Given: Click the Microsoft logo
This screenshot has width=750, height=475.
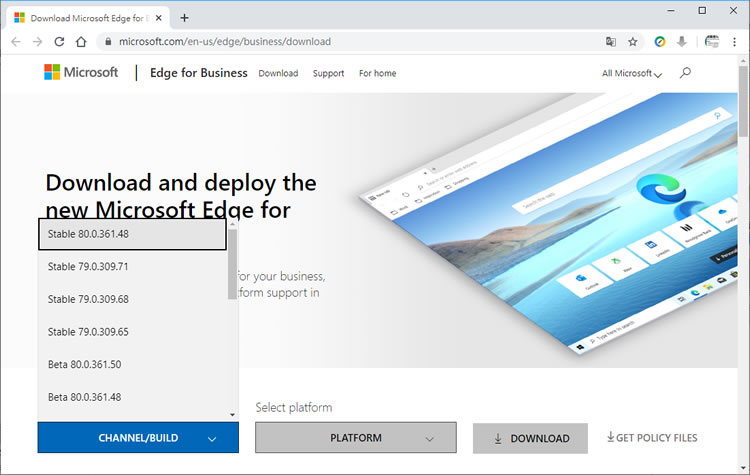Looking at the screenshot, I should point(81,73).
